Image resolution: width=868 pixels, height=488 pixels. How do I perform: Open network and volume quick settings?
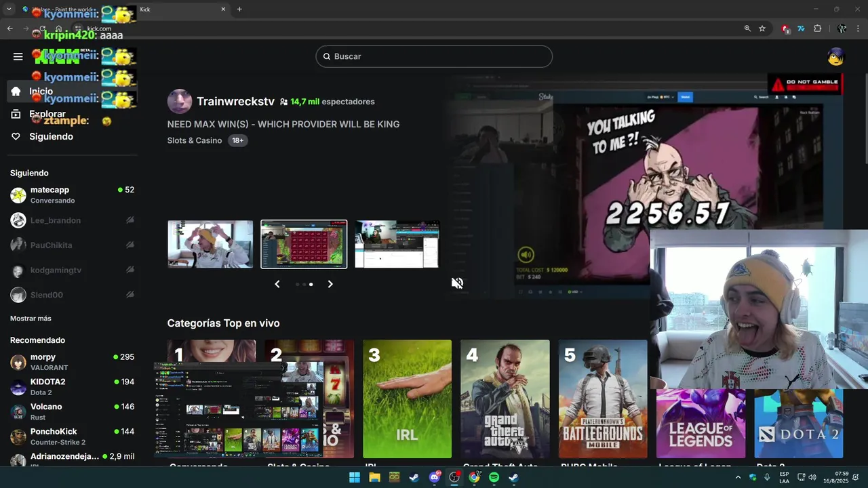(806, 477)
